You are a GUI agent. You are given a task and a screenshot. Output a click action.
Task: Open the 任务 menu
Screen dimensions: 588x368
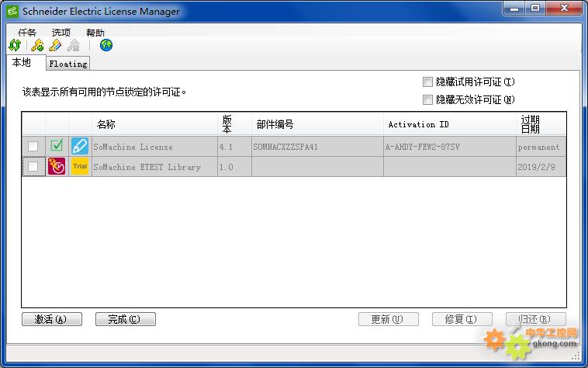(x=27, y=33)
